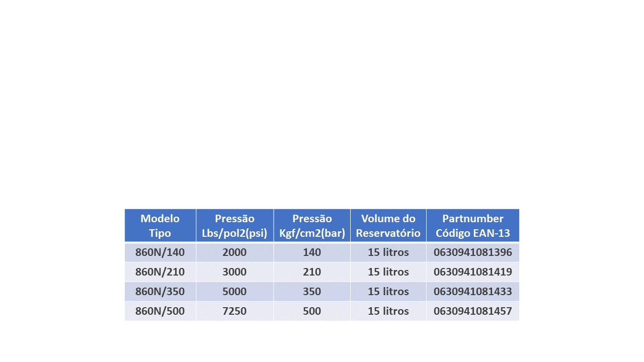Click the psi value "2000"
The width and height of the screenshot is (644, 362).
pos(234,252)
